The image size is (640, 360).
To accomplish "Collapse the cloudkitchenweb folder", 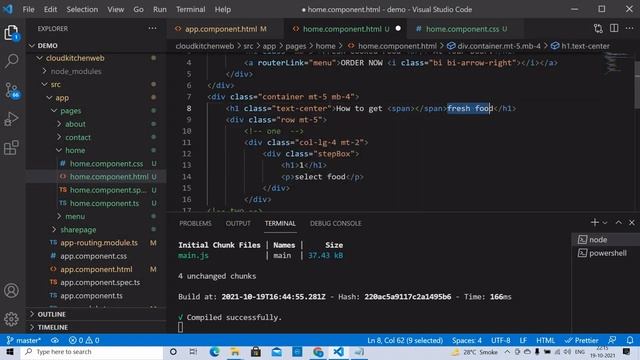I will pos(96,58).
